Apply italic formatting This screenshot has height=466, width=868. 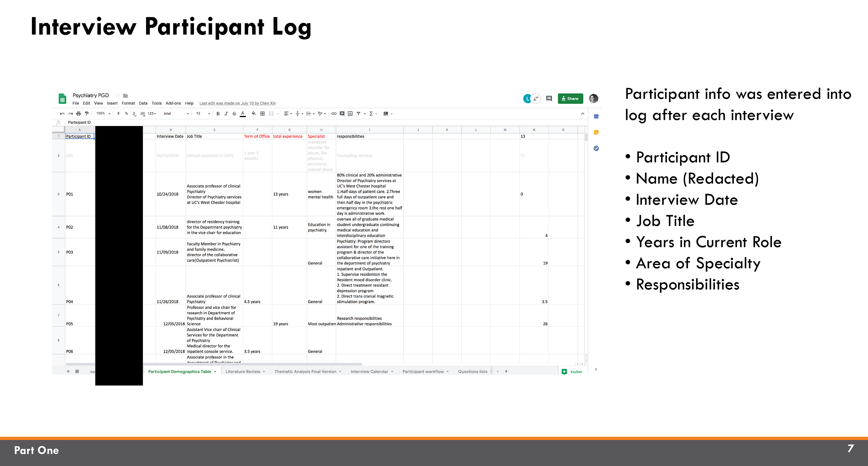226,114
